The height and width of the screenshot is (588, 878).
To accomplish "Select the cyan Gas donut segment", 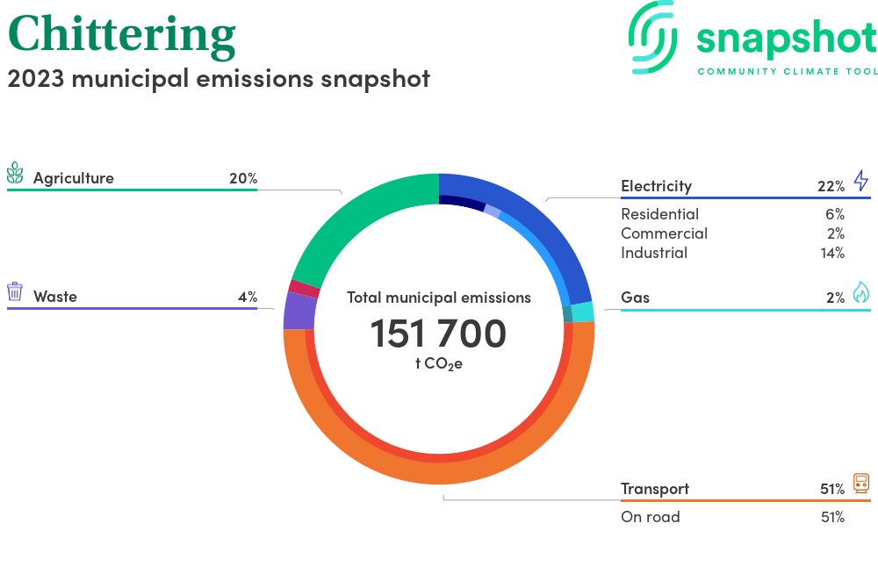I will pos(583,312).
